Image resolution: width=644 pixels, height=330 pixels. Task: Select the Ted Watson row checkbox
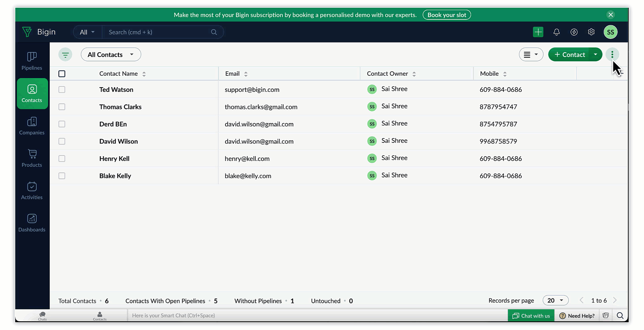point(62,90)
